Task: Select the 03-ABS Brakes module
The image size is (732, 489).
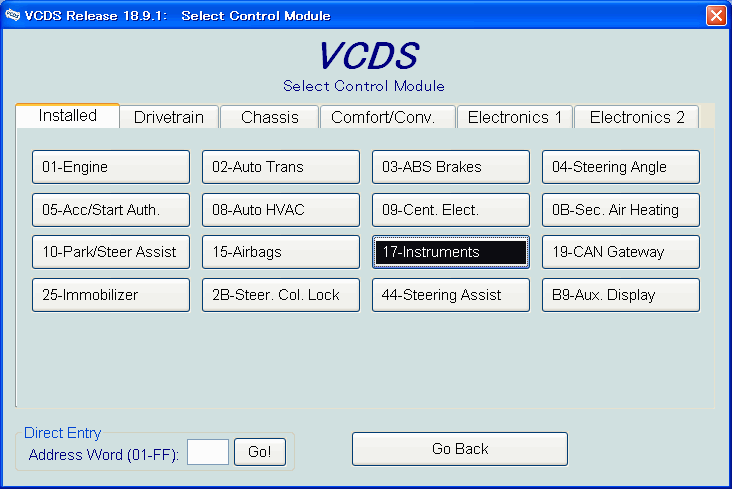Action: click(450, 167)
